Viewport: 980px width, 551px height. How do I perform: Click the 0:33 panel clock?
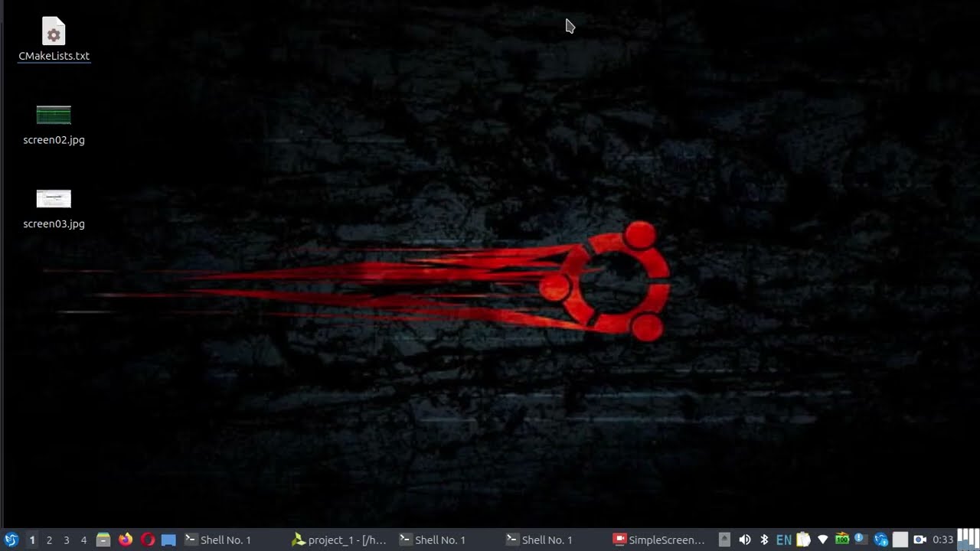tap(942, 540)
